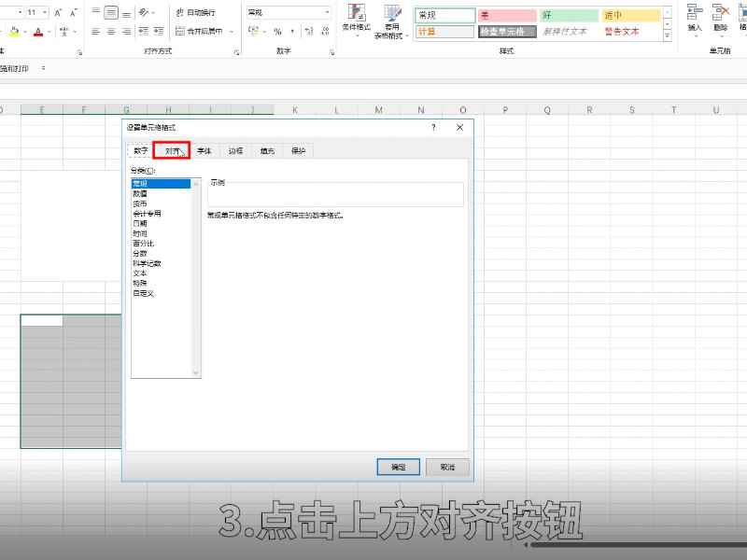This screenshot has width=747, height=560.
Task: Select 货币 (Currency) in the category list
Action: pyautogui.click(x=140, y=203)
